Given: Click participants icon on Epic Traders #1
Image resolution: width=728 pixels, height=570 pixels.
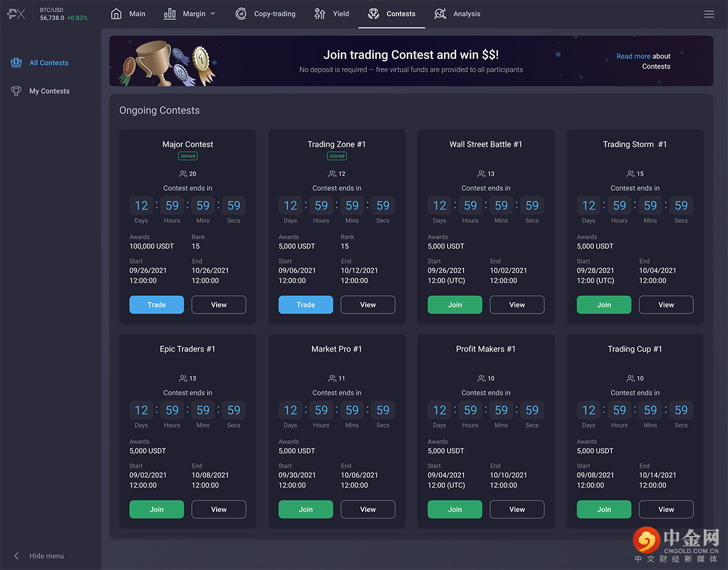Looking at the screenshot, I should 183,378.
